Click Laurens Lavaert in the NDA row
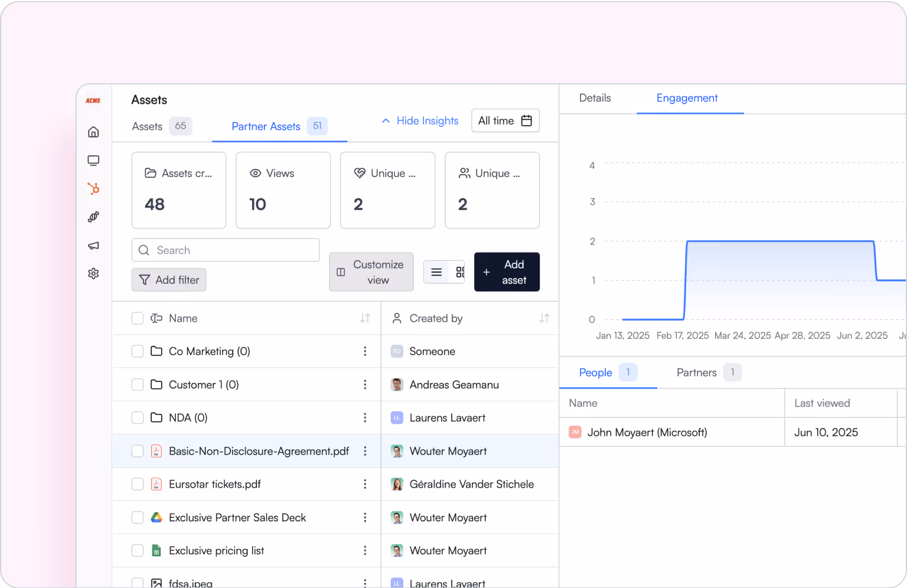 point(447,417)
